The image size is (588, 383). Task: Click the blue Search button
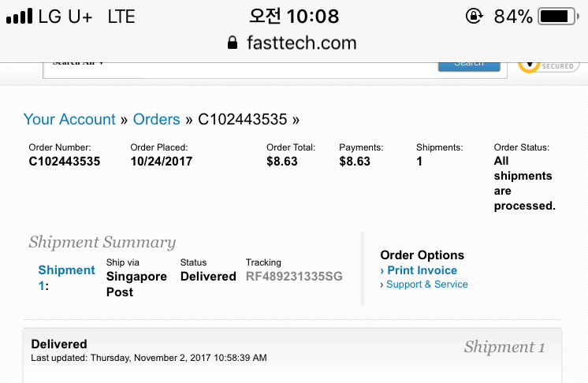(469, 67)
